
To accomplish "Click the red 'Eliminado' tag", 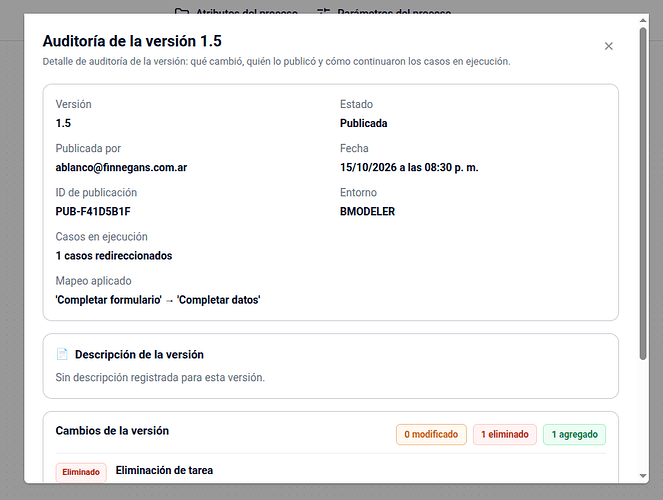I will click(x=81, y=472).
